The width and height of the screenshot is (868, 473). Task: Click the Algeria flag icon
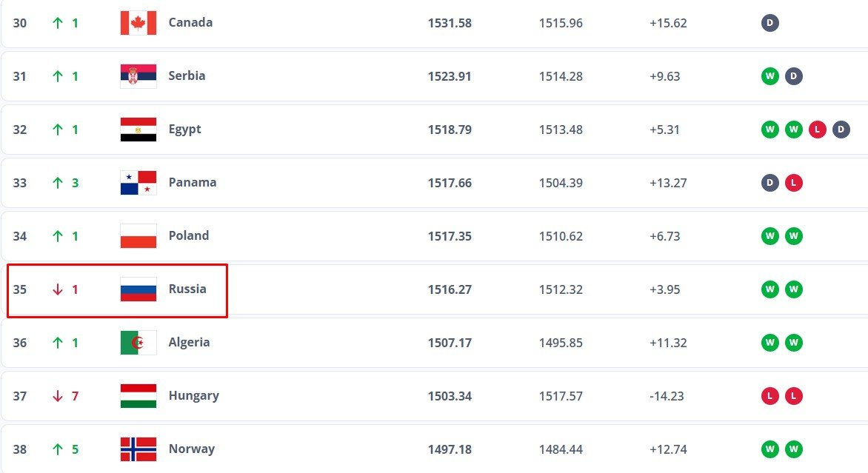click(138, 343)
